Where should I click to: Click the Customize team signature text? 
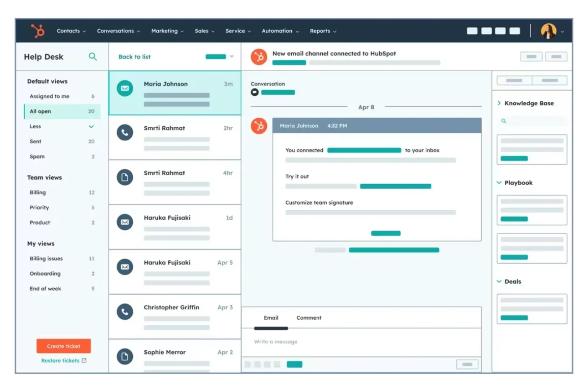click(x=319, y=203)
